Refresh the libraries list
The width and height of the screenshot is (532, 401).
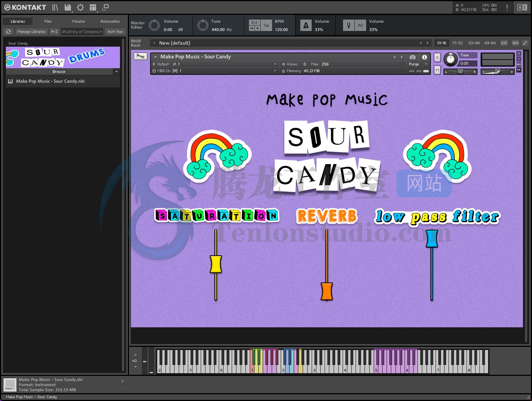click(8, 32)
